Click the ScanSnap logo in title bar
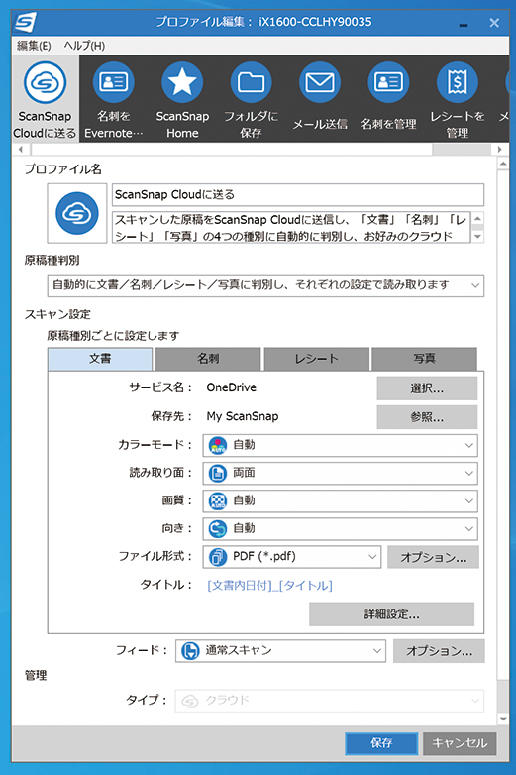This screenshot has width=516, height=775. [x=26, y=23]
